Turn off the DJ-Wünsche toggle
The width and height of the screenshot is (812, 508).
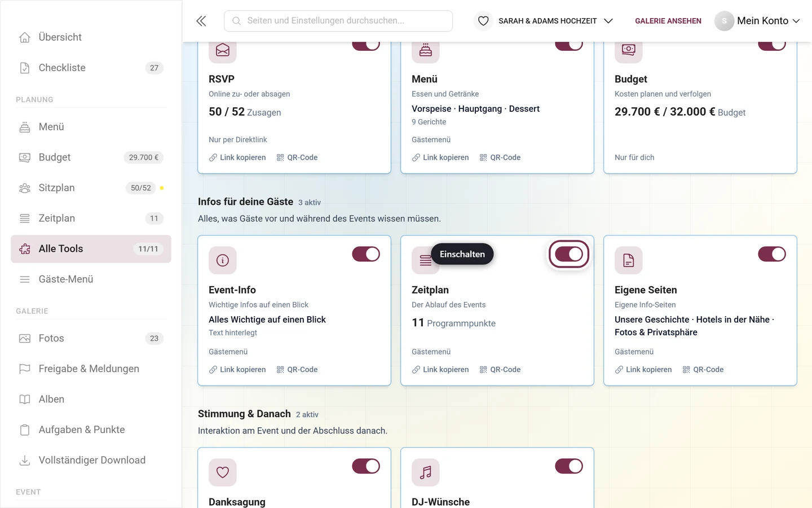tap(569, 466)
